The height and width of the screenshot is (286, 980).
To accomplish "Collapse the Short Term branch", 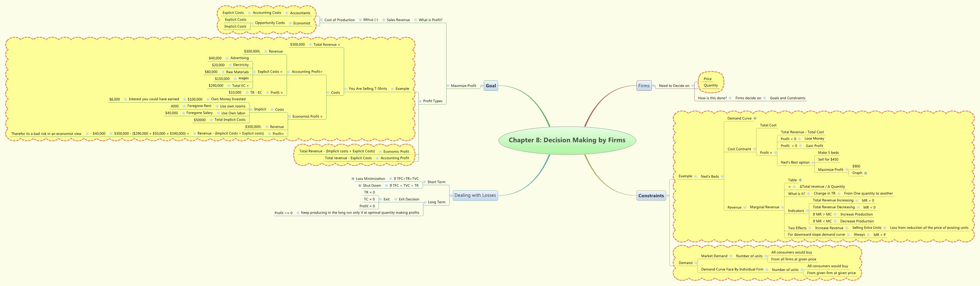I will coord(425,182).
